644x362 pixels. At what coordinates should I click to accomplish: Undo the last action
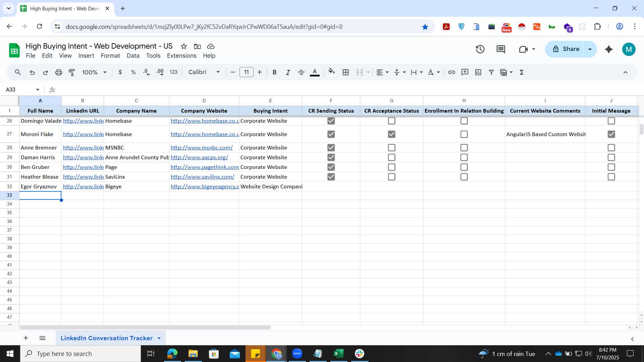(32, 72)
